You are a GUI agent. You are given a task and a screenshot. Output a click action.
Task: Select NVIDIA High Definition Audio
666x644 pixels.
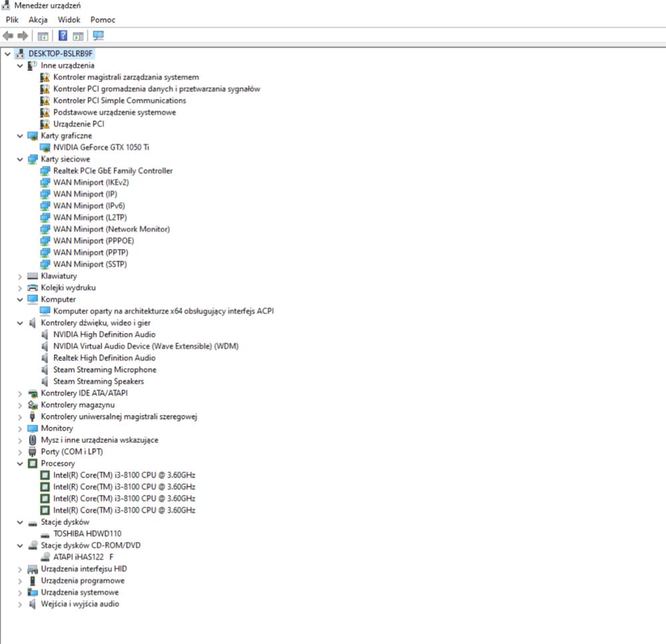tap(105, 335)
